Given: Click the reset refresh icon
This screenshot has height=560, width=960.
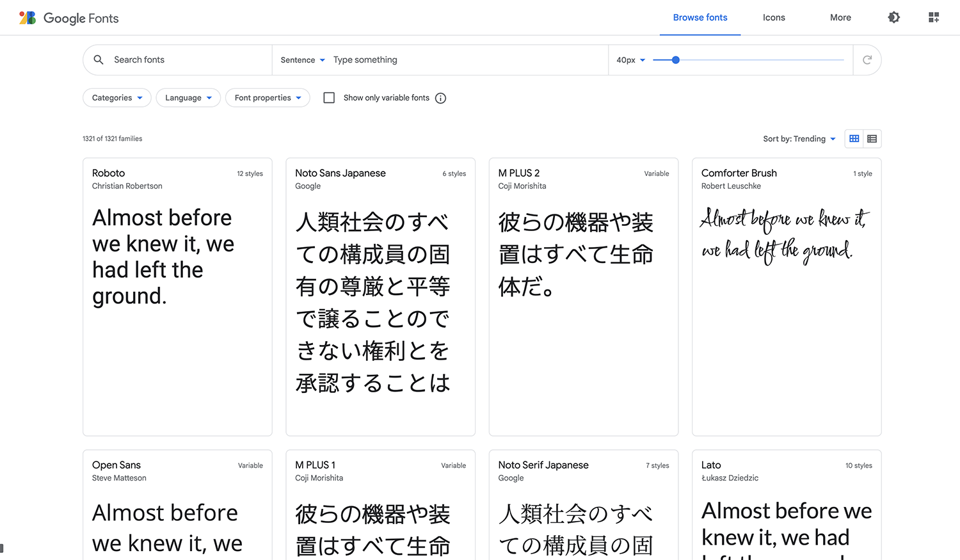Looking at the screenshot, I should tap(867, 60).
